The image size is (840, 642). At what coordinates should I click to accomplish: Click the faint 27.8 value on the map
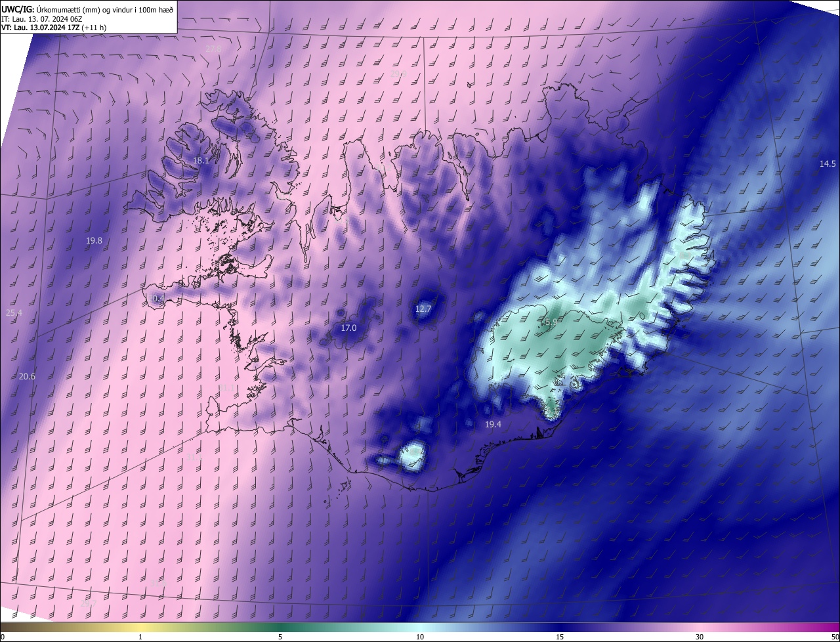click(213, 49)
